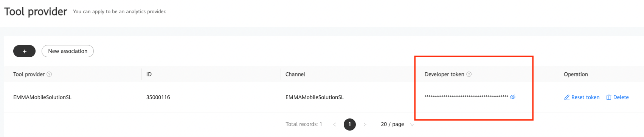Screen dimensions: 644x137
Task: Select the EMMAMobileSolutionSL tool provider cell
Action: pyautogui.click(x=42, y=97)
